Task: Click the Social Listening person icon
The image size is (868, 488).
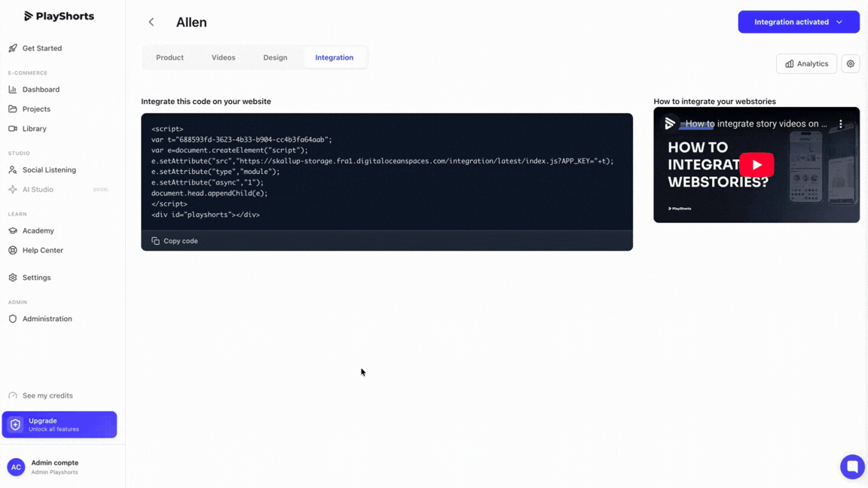Action: pos(13,170)
